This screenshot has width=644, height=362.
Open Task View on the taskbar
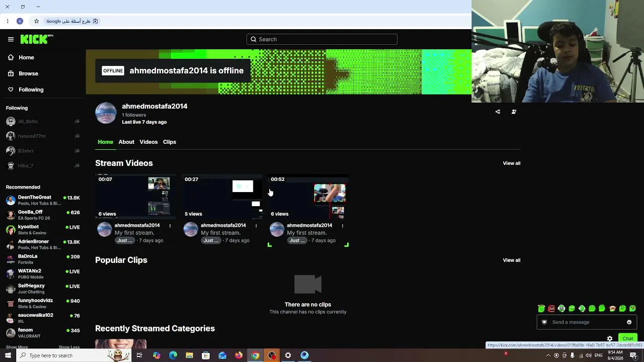tap(139, 355)
